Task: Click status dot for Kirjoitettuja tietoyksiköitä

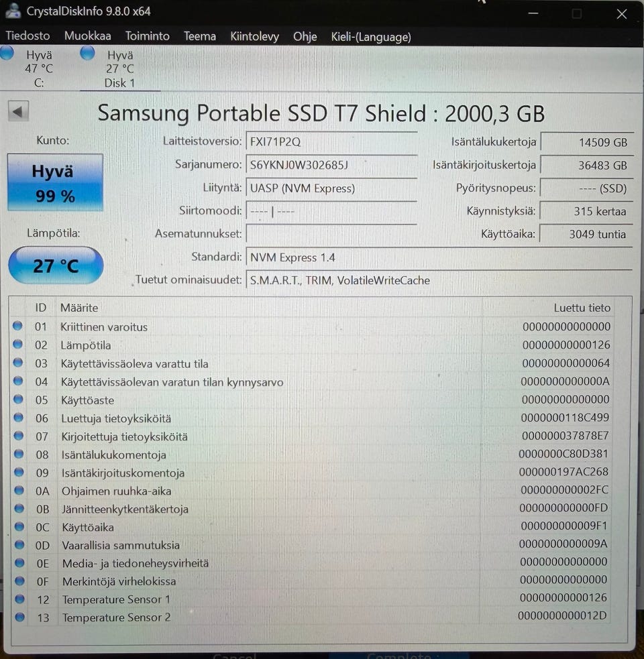Action: [x=19, y=435]
